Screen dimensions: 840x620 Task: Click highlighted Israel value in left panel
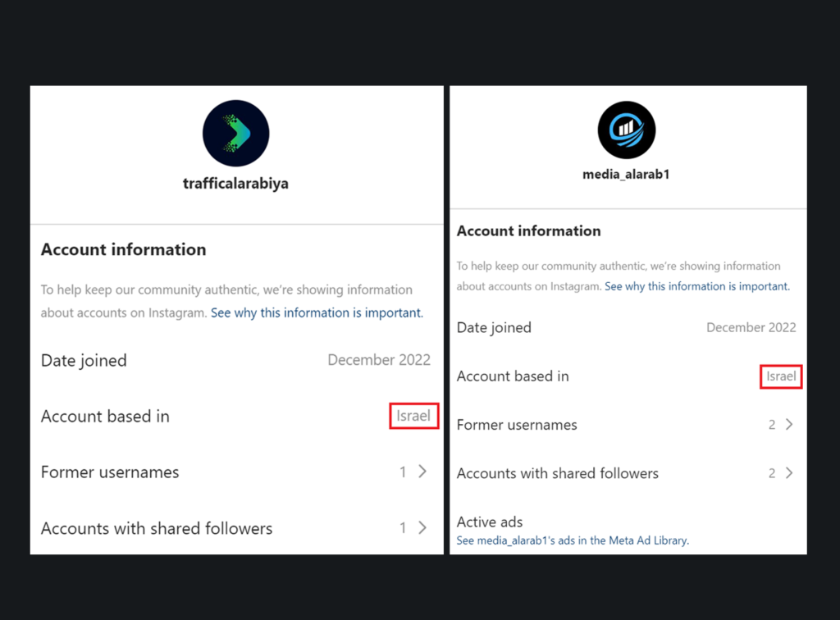coord(413,416)
